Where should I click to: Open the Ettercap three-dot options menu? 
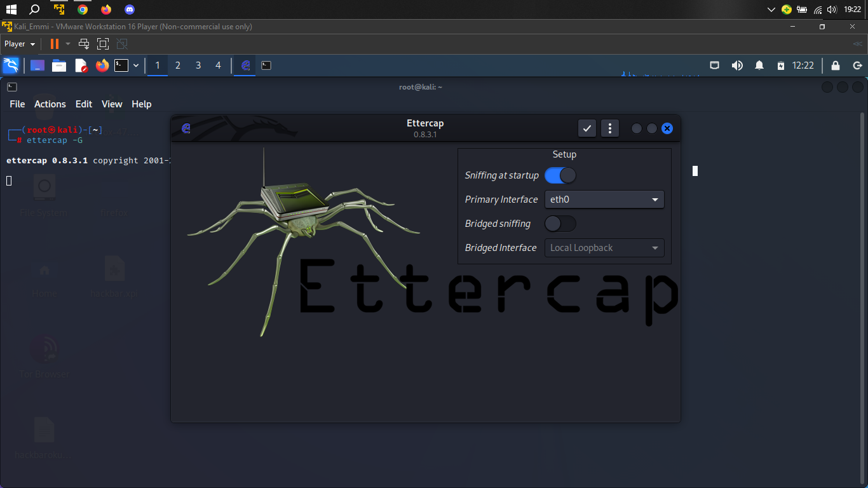tap(610, 128)
